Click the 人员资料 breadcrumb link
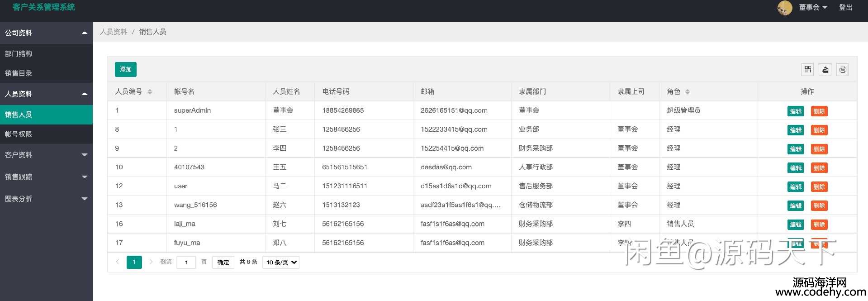Viewport: 868px width, 301px height. point(114,32)
